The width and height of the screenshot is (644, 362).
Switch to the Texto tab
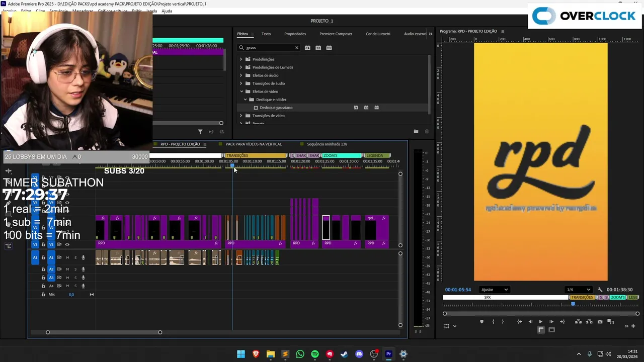(x=266, y=34)
